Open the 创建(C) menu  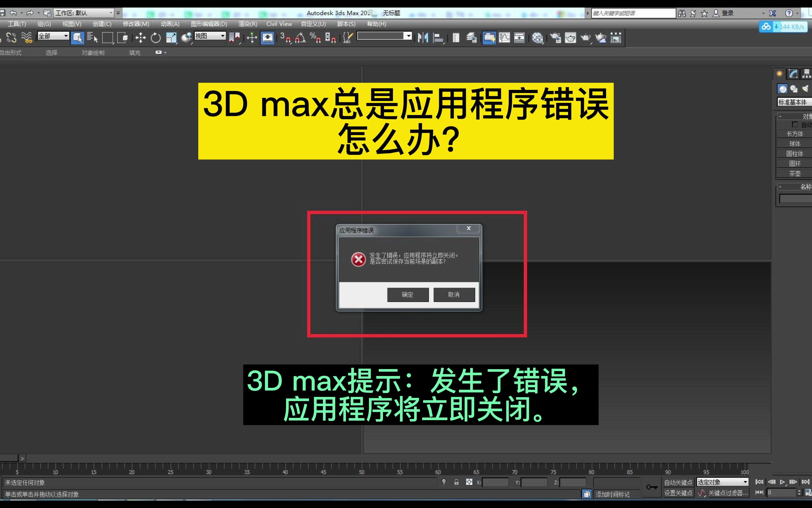click(102, 24)
